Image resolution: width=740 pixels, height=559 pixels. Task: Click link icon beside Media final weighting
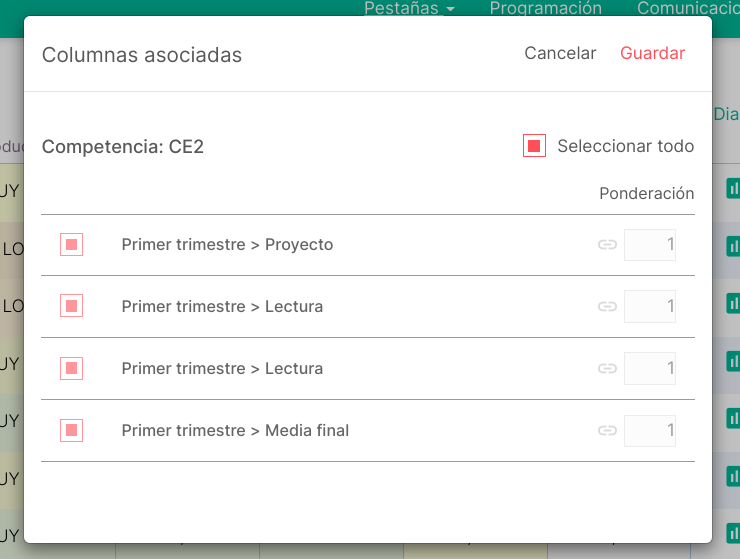607,431
